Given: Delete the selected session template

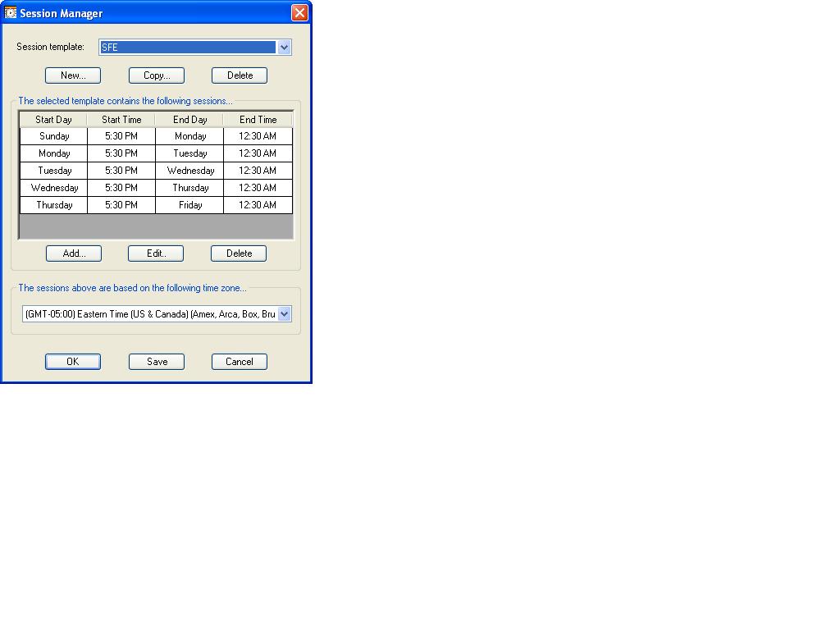Looking at the screenshot, I should pos(240,75).
